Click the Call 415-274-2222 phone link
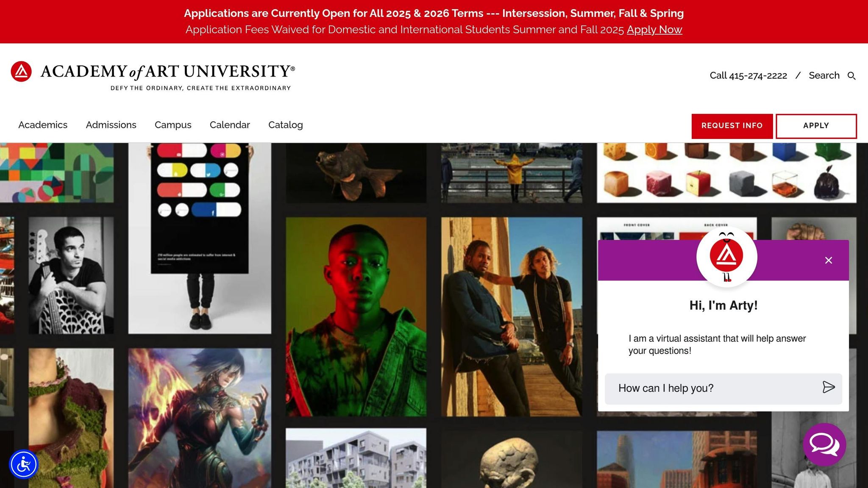Image resolution: width=868 pixels, height=488 pixels. (x=748, y=76)
